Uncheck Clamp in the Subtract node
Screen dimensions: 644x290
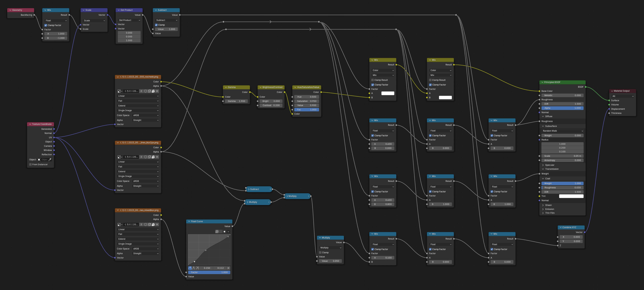pos(156,25)
